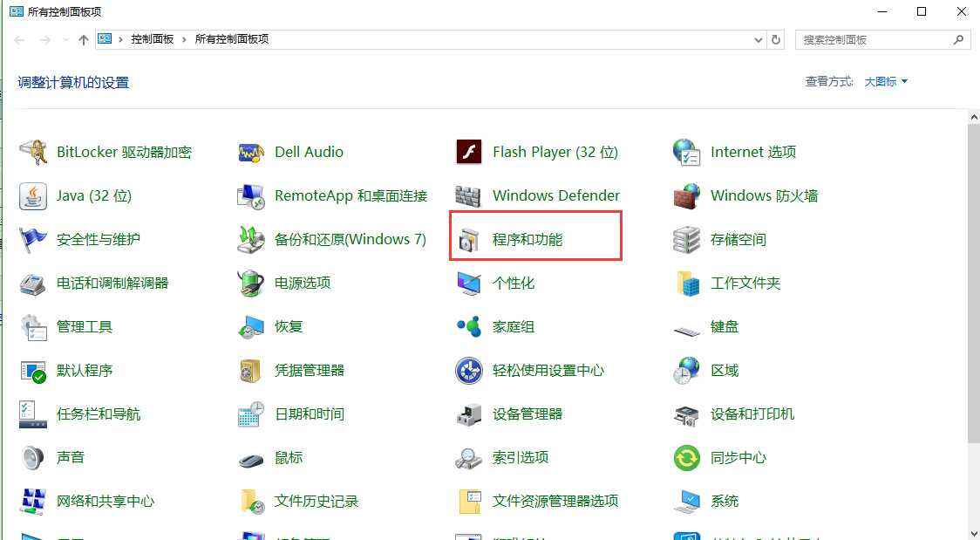Click the 电源选项 label text

303,284
